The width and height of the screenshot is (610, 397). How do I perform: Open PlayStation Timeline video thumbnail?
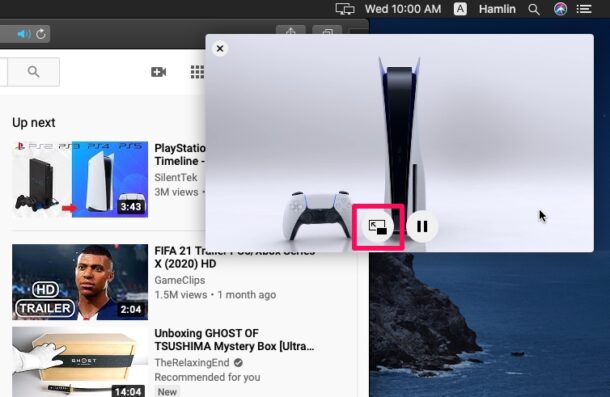(x=80, y=179)
